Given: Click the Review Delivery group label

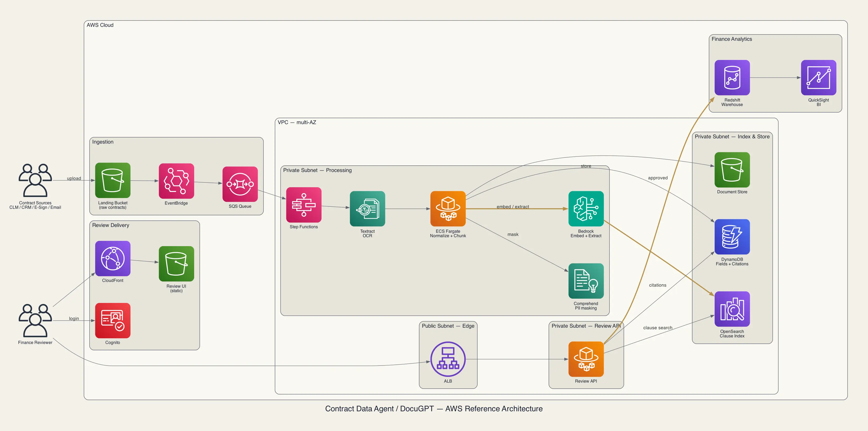Looking at the screenshot, I should [111, 225].
